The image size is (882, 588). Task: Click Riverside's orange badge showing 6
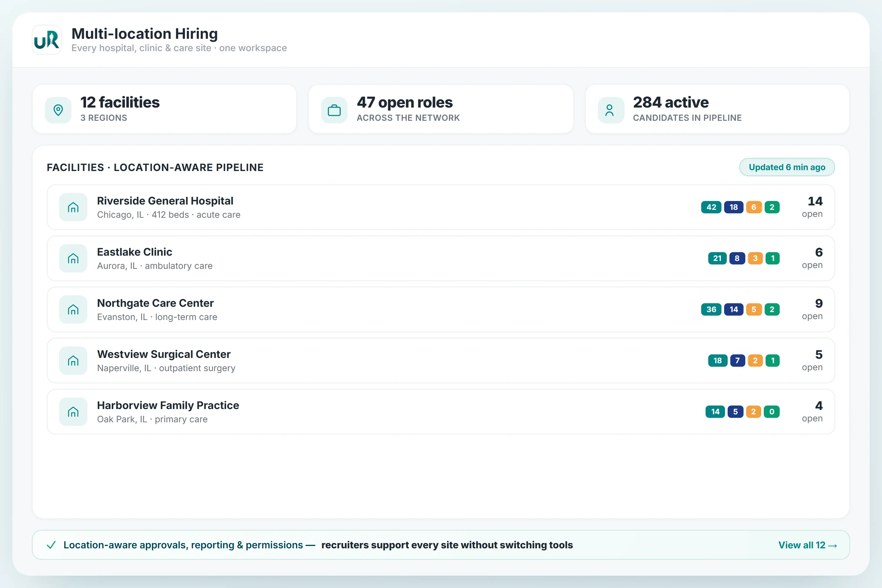tap(754, 207)
